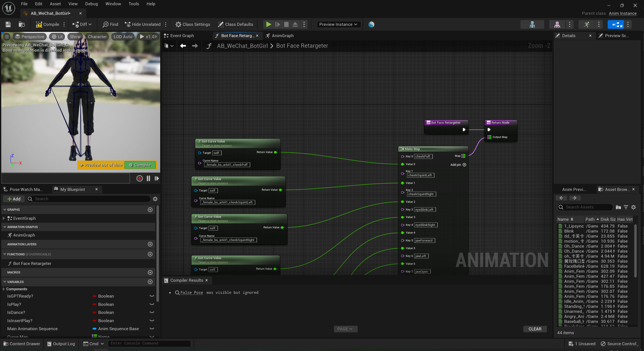Toggle the Lit view mode button
The height and width of the screenshot is (351, 644).
tap(57, 37)
